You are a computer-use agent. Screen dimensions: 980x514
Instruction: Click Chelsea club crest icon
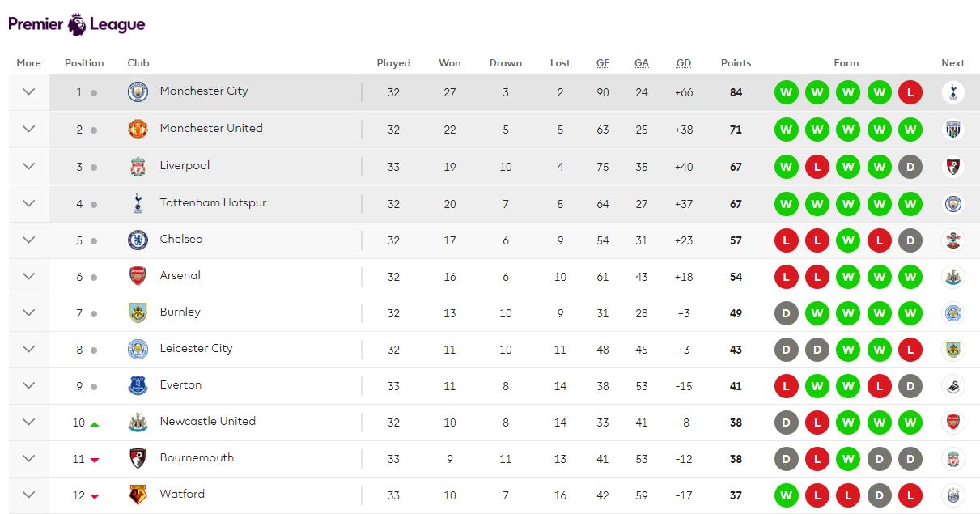138,240
